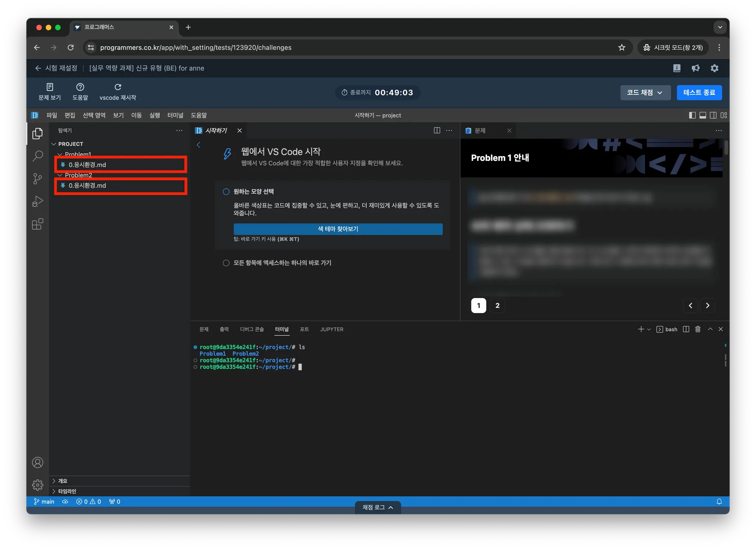Screen dimensions: 756x549
Task: Click the 테스트 종료 button
Action: click(699, 93)
